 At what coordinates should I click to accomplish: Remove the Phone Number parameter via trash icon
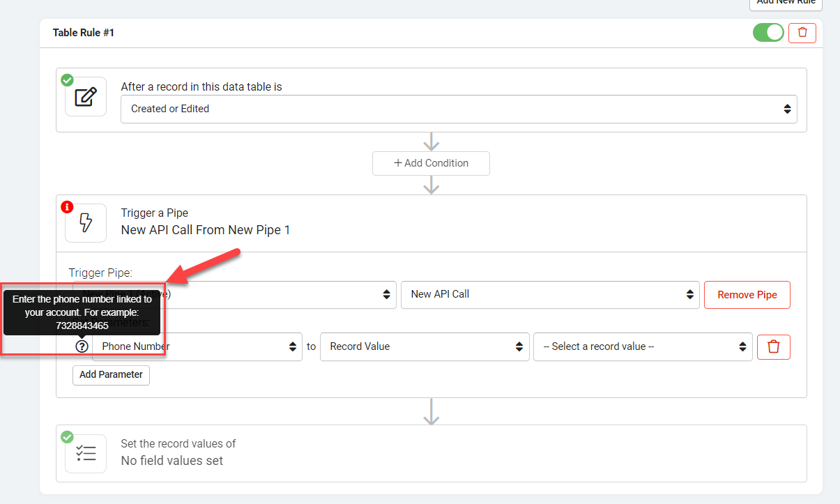[773, 346]
